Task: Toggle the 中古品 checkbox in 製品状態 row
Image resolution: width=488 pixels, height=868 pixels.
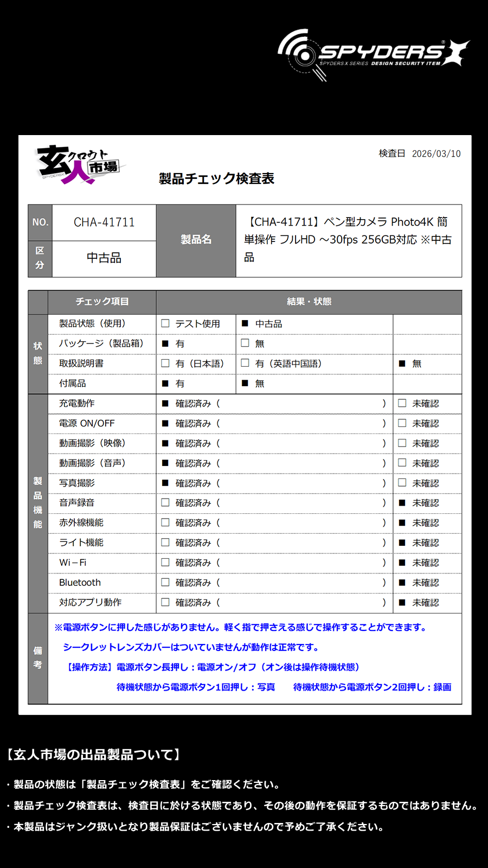Action: tap(245, 323)
